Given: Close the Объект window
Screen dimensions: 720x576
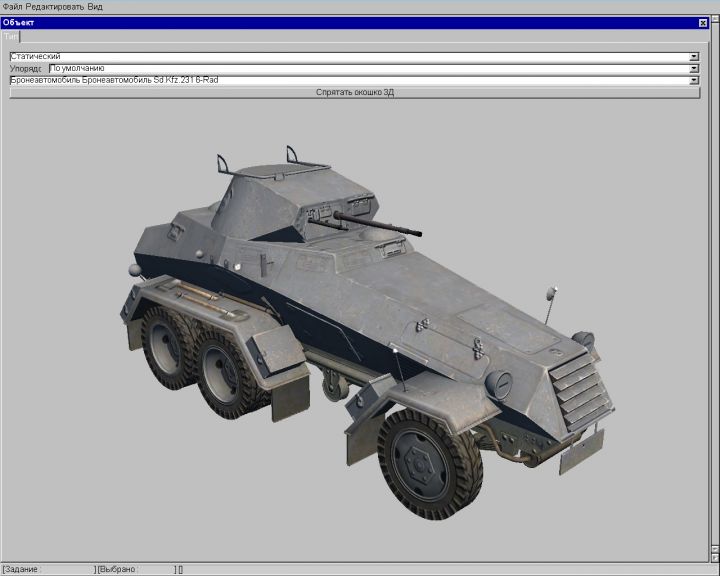Looking at the screenshot, I should click(702, 23).
